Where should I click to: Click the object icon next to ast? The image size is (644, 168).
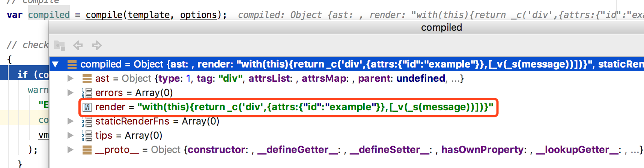[87, 79]
